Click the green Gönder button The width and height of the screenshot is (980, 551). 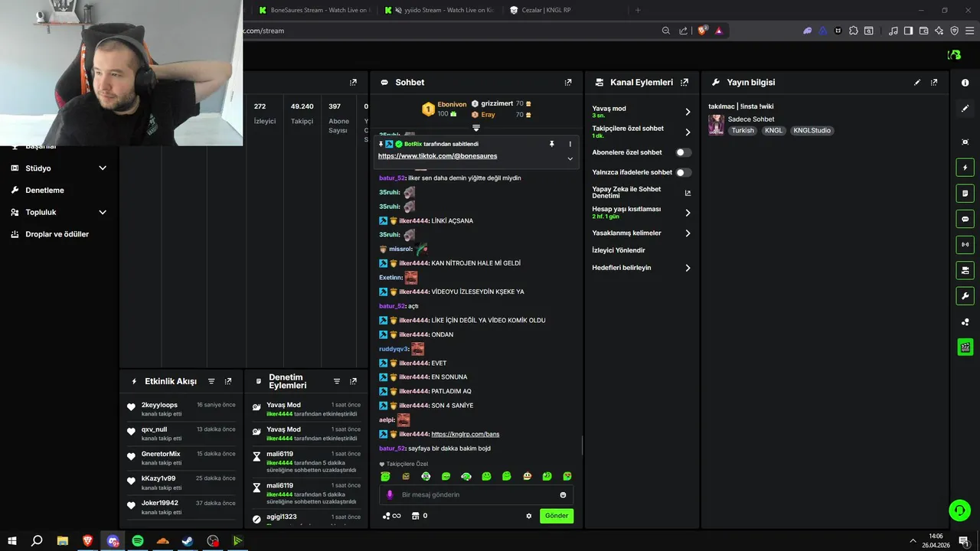tap(557, 516)
